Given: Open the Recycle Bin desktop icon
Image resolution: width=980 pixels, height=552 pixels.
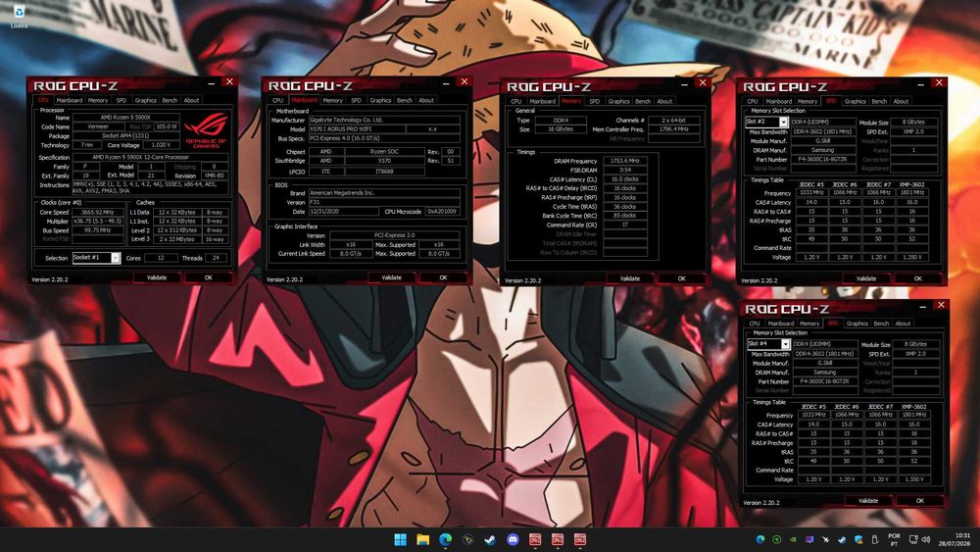Looking at the screenshot, I should click(x=19, y=15).
